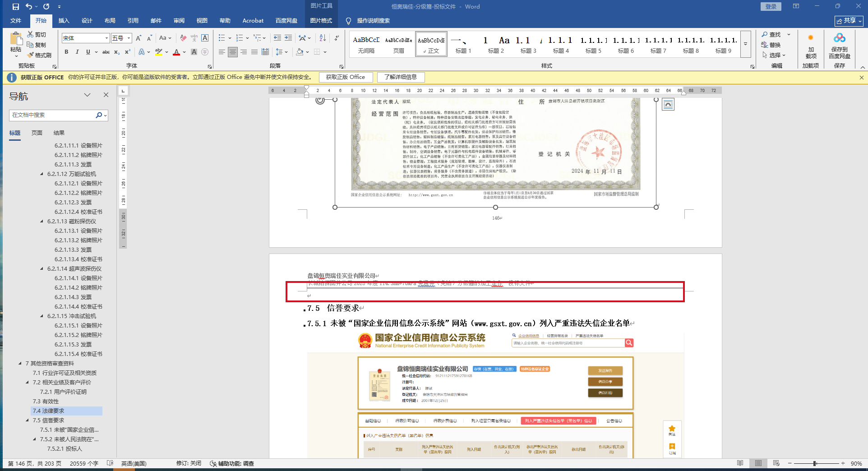Image resolution: width=868 pixels, height=471 pixels.
Task: Cut the selection with 剪切
Action: (x=37, y=34)
